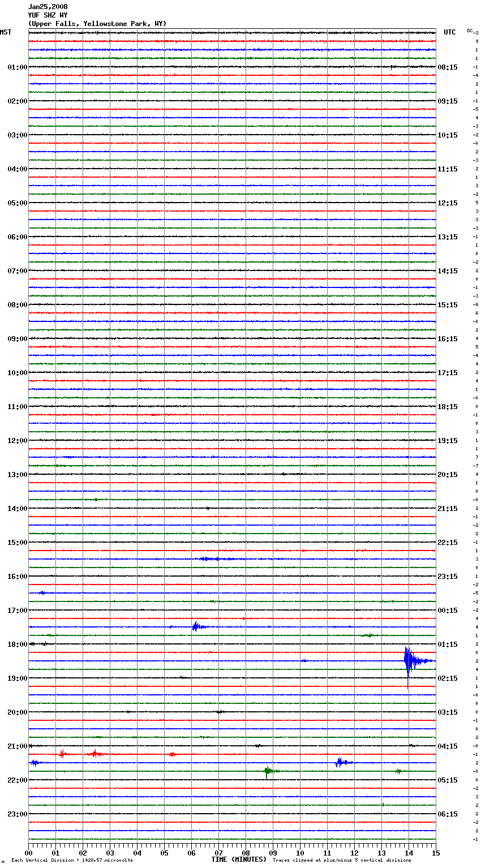Select the 06:00 MST row label
The image size is (481, 868).
point(18,237)
